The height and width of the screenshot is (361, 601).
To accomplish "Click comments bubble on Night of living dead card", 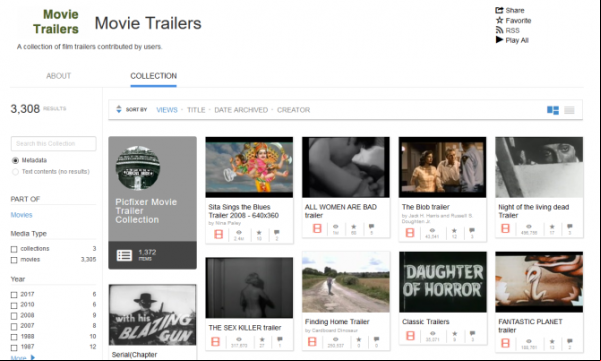I will point(570,226).
